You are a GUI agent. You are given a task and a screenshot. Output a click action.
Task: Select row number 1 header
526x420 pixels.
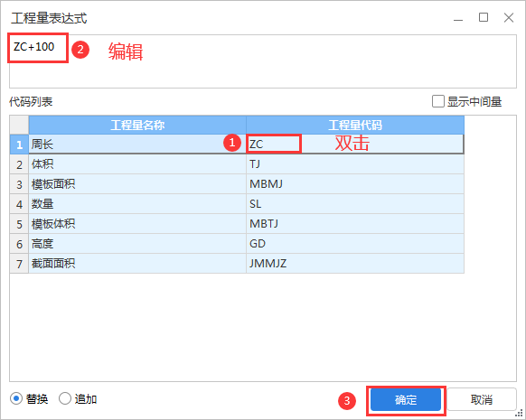[x=19, y=145]
